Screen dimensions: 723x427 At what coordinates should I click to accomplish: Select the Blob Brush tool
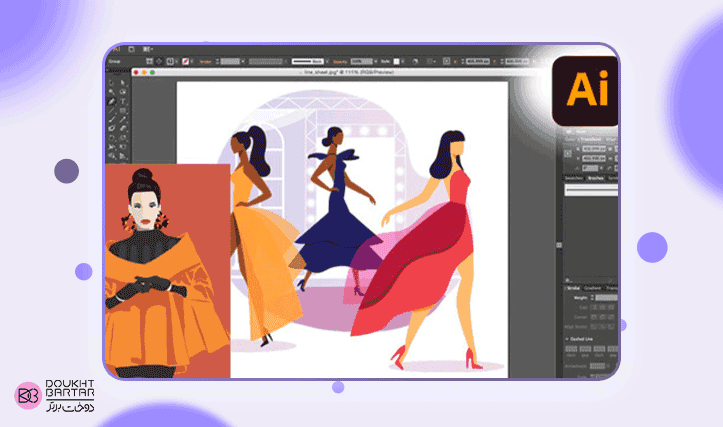coord(112,128)
